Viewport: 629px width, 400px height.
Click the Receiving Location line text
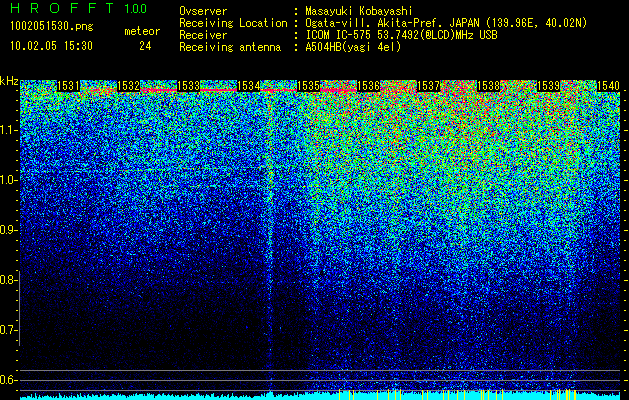pyautogui.click(x=446, y=23)
